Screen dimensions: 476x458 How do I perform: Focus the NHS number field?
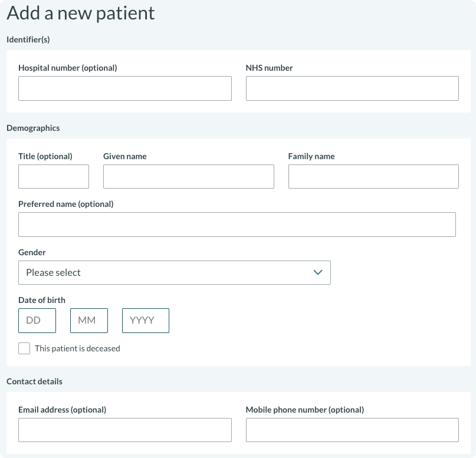click(x=352, y=88)
